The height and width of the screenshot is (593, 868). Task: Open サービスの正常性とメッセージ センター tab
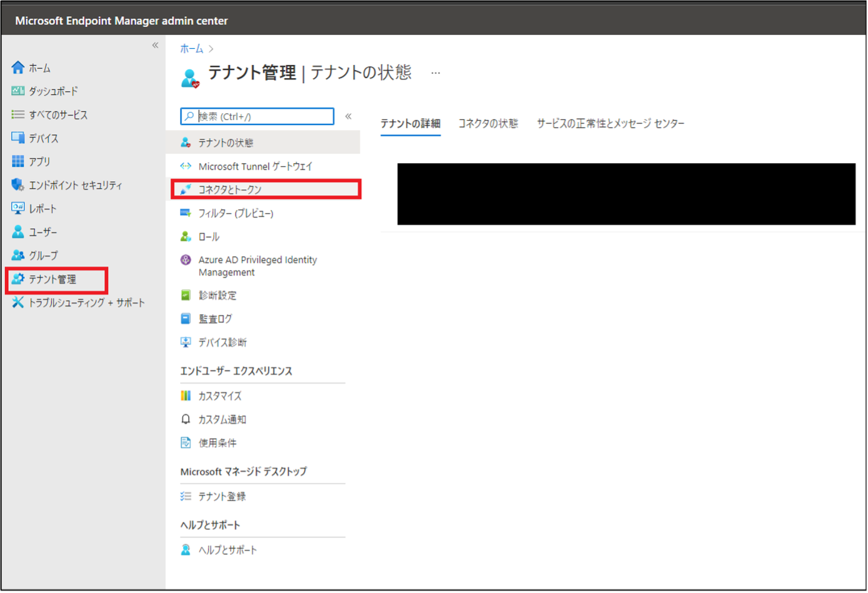611,123
